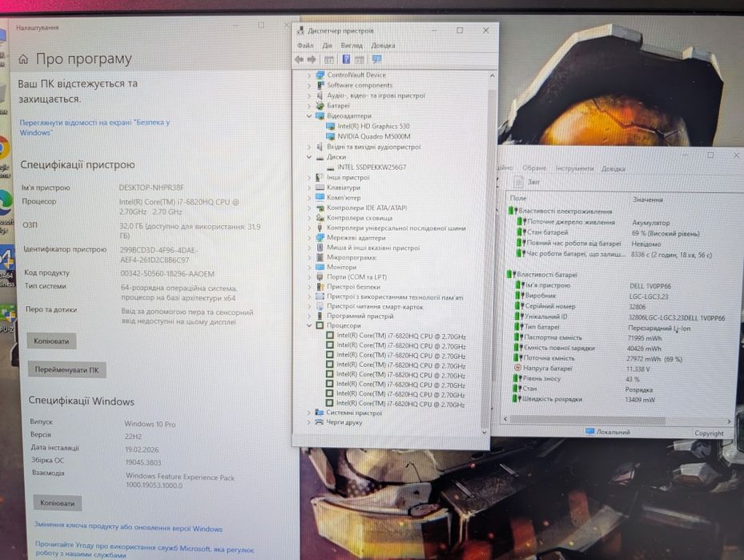The image size is (744, 560).
Task: Click the show/hide console tree toolbar icon
Action: coord(328,59)
